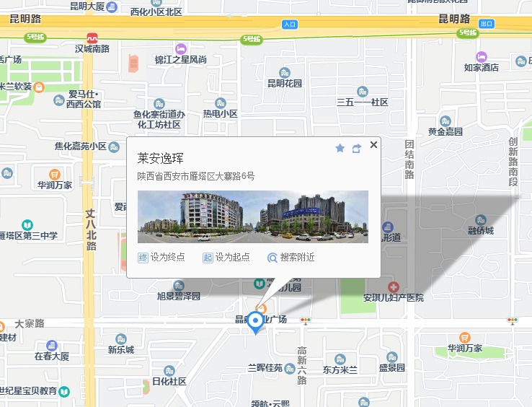
Task: Select the 锦江之星风尚 hotel icon
Action: (181, 49)
